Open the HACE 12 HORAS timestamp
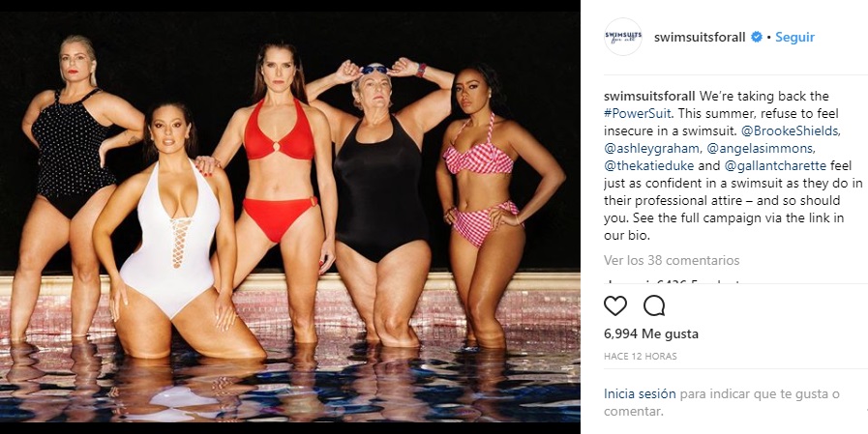The width and height of the screenshot is (868, 434). [640, 357]
